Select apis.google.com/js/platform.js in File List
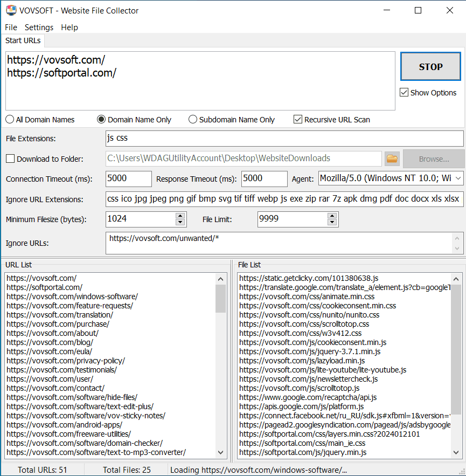The width and height of the screenshot is (466, 476). click(x=302, y=406)
